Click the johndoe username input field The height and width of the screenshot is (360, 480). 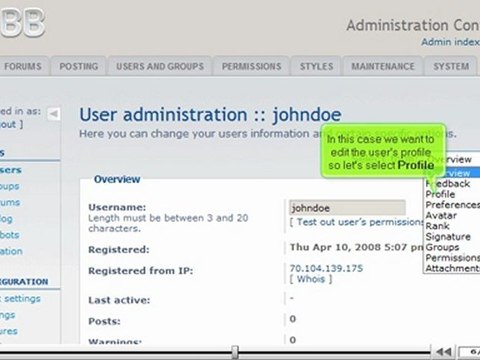(347, 208)
